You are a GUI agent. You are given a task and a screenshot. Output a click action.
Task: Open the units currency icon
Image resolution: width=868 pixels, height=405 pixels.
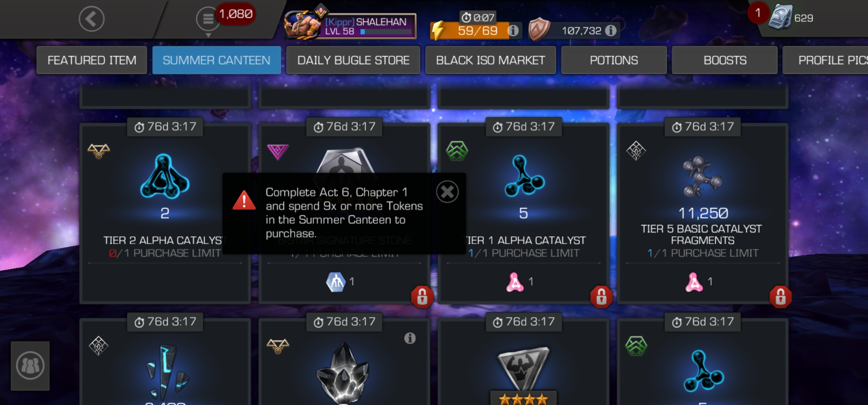click(x=780, y=17)
